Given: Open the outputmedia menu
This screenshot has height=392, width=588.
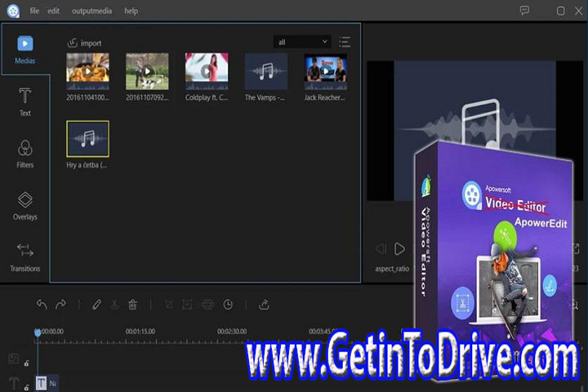Looking at the screenshot, I should [x=91, y=11].
